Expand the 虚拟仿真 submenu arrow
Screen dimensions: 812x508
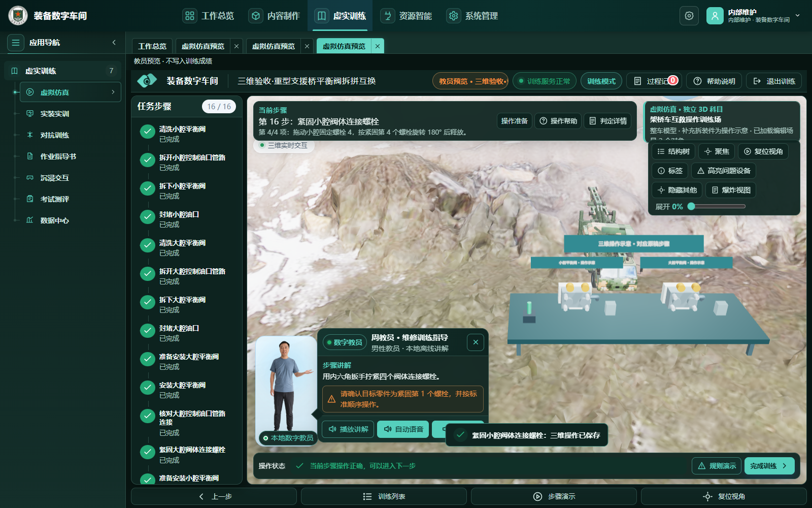113,92
